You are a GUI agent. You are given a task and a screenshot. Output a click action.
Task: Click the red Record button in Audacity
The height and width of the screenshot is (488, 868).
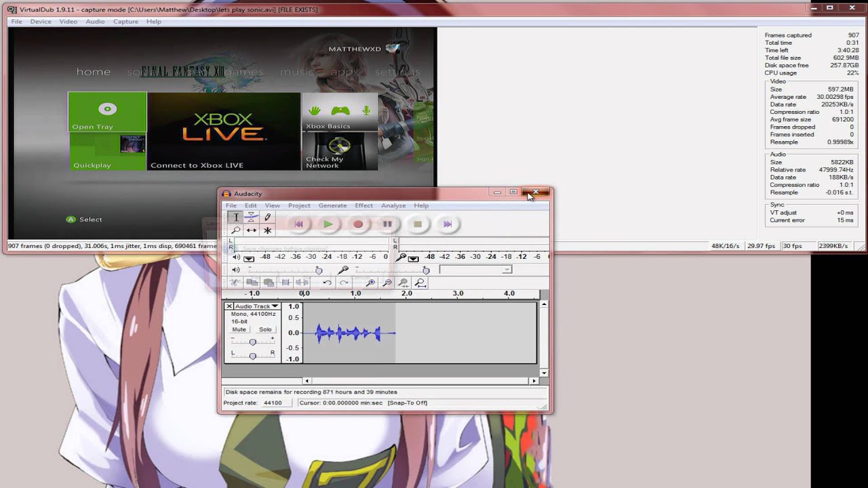pos(358,224)
